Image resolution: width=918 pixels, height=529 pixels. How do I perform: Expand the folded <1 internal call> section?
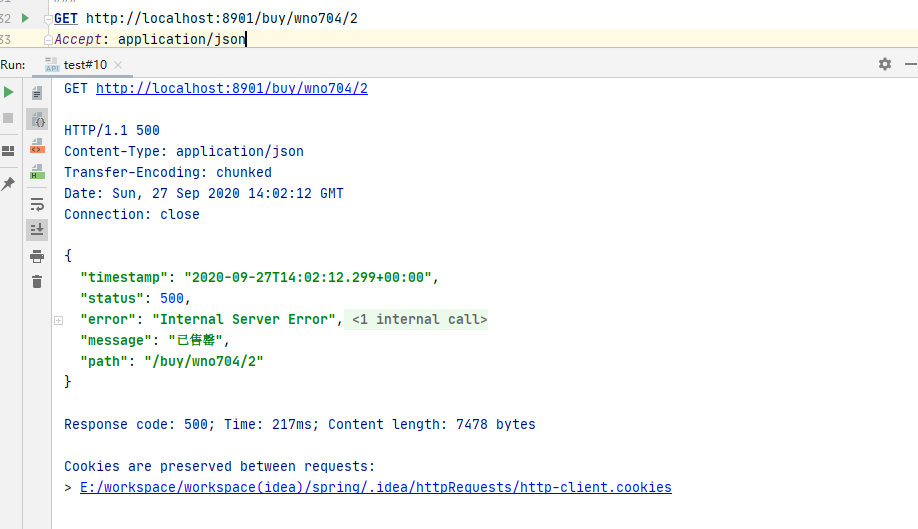(58, 320)
